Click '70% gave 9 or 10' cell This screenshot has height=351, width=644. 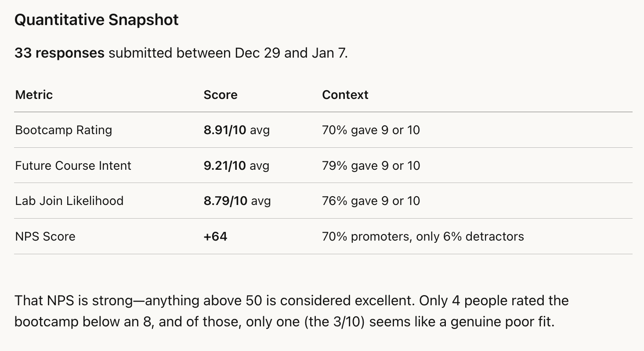click(371, 130)
